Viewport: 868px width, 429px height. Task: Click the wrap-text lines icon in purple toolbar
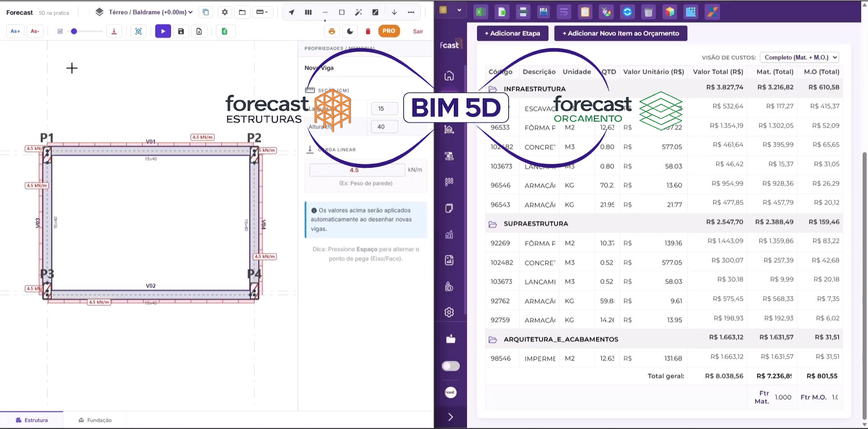coord(564,12)
